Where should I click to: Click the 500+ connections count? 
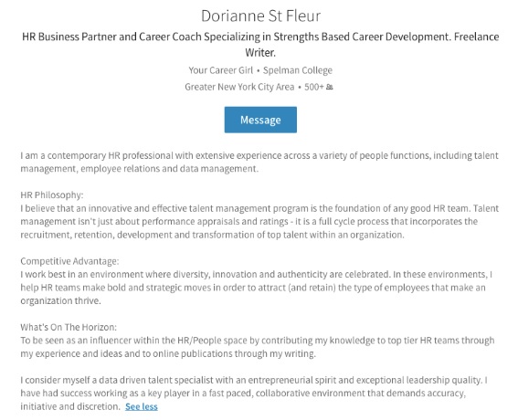[314, 87]
